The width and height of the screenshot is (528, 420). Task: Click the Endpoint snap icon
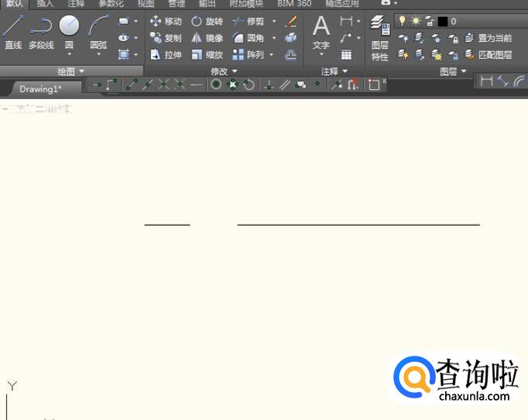coord(132,84)
